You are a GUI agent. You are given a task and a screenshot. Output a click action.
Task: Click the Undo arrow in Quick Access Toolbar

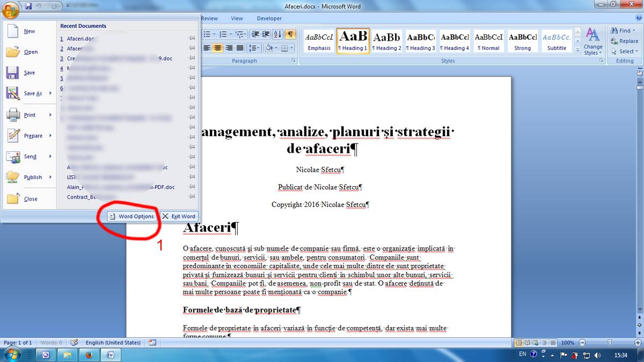[38, 6]
